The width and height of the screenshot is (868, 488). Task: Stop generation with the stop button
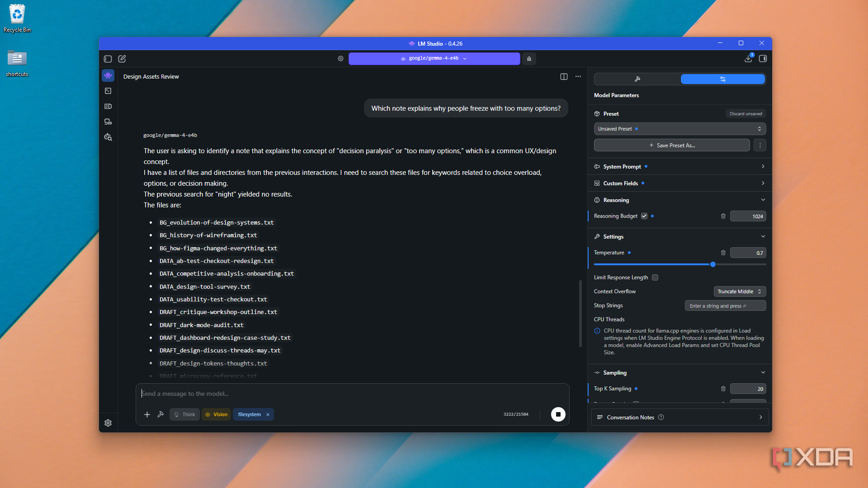click(558, 414)
